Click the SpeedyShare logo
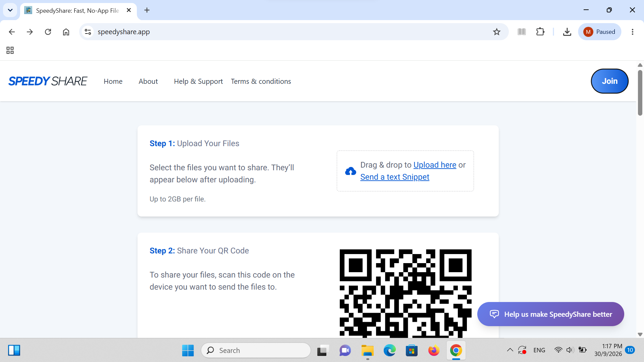 coord(48,81)
